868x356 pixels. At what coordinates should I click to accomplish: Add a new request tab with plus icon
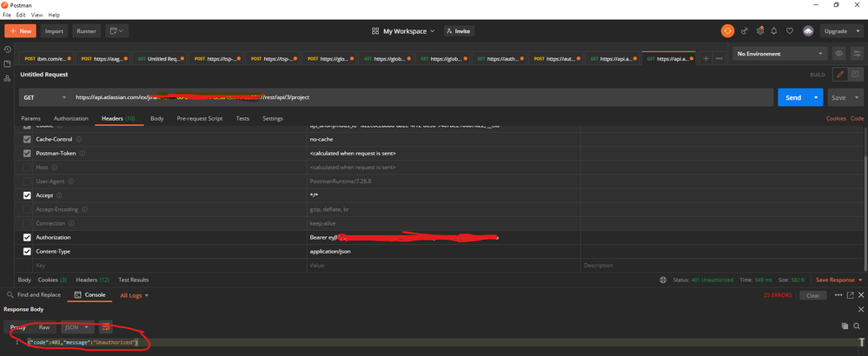pos(706,58)
